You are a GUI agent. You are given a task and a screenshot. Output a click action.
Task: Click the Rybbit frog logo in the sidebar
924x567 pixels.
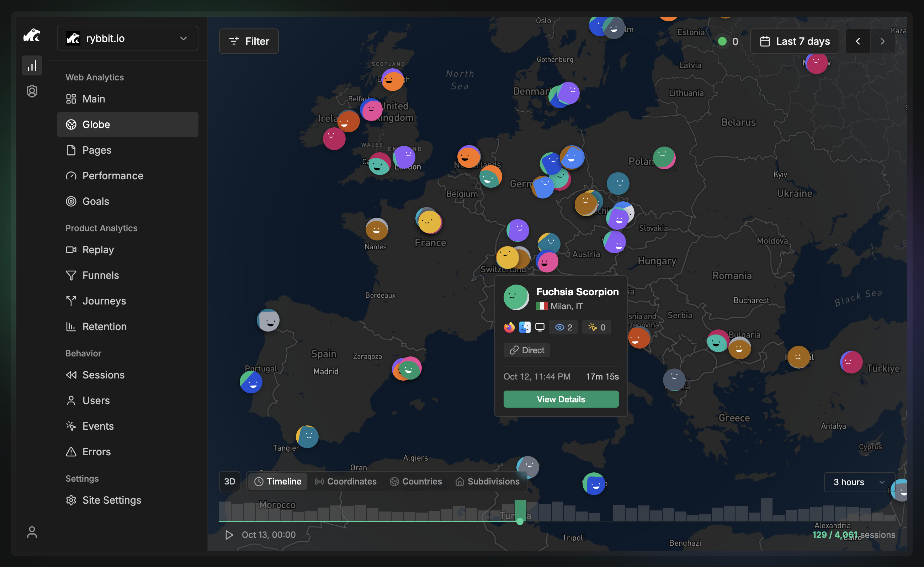pos(32,36)
